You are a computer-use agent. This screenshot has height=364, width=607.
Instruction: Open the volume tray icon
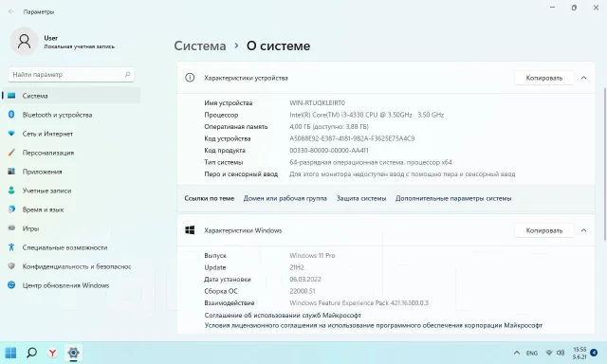(x=561, y=353)
